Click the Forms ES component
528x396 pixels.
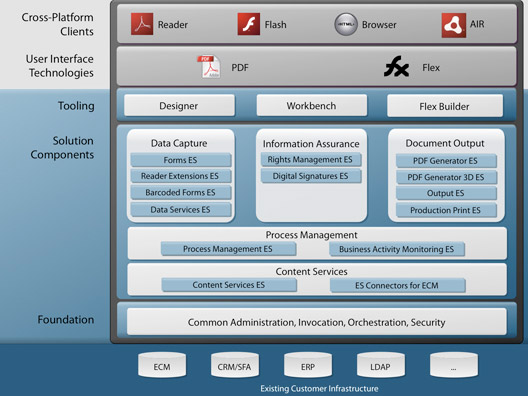click(181, 160)
